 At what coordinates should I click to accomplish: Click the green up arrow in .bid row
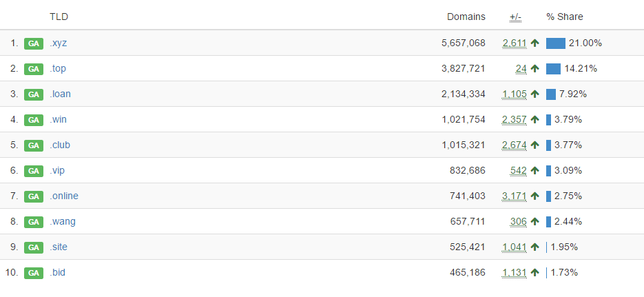[534, 273]
